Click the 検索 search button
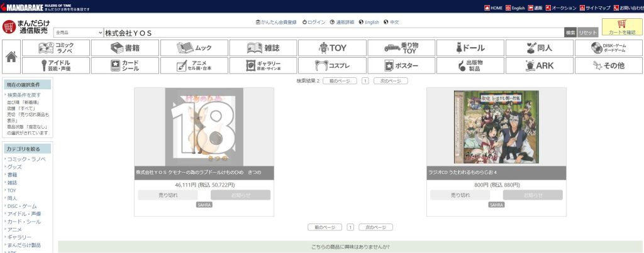Viewport: 644px width, 253px height. click(x=570, y=33)
